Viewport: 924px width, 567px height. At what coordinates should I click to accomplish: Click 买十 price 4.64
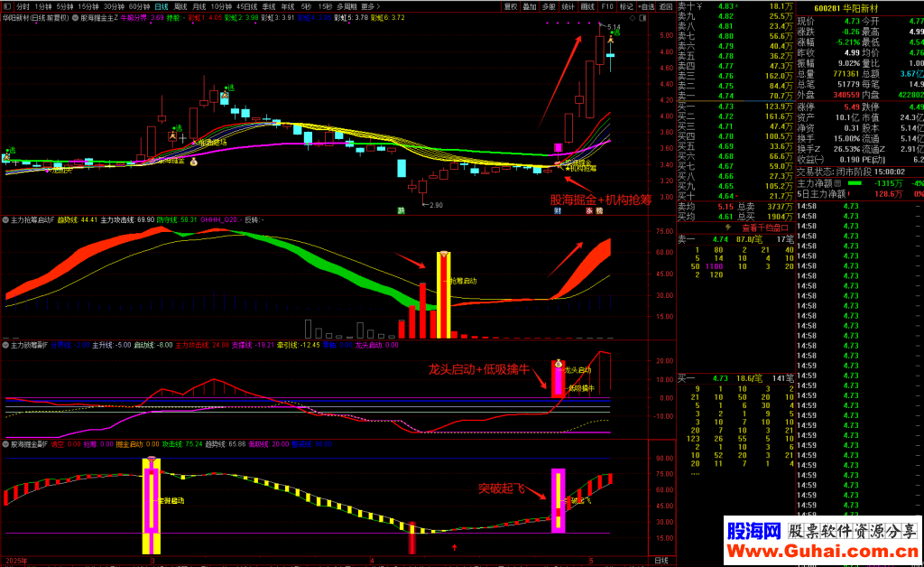click(726, 196)
